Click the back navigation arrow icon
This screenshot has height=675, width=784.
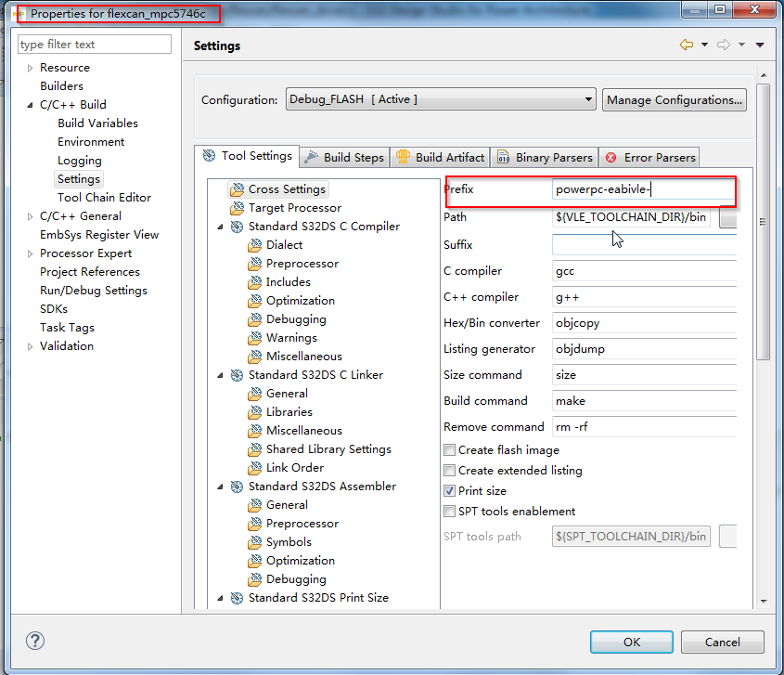tap(687, 45)
